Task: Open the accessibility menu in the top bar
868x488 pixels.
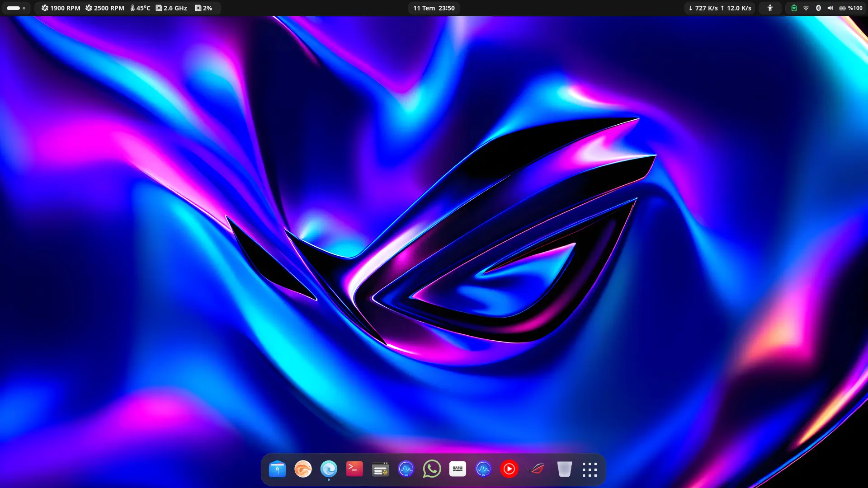Action: (770, 8)
